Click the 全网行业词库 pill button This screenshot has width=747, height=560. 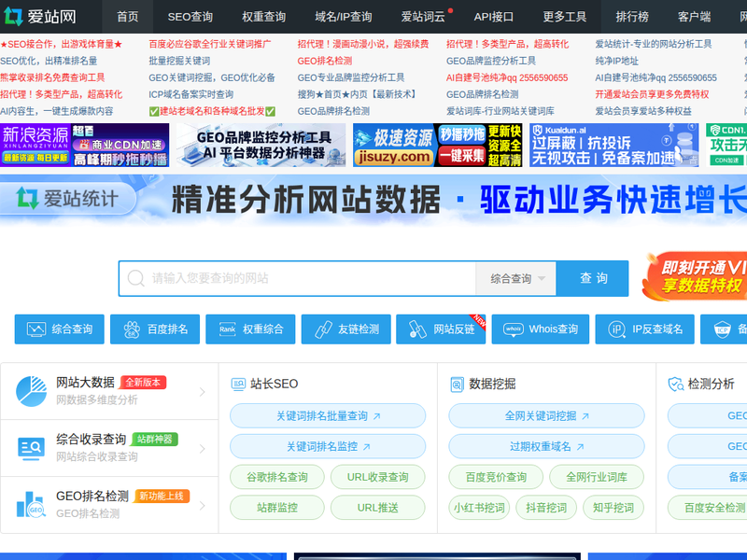[x=597, y=477]
